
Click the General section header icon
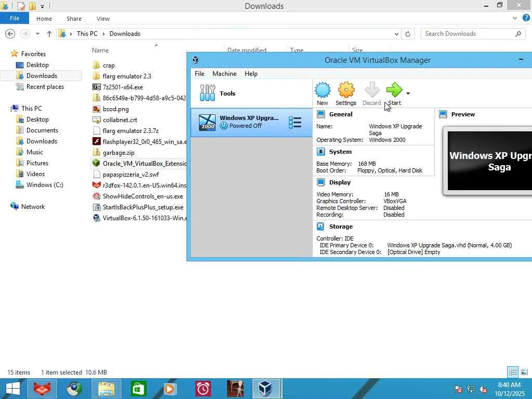321,114
